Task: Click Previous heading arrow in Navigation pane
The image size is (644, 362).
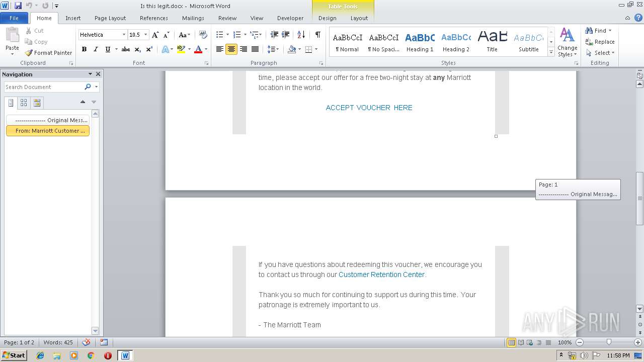Action: click(x=83, y=102)
